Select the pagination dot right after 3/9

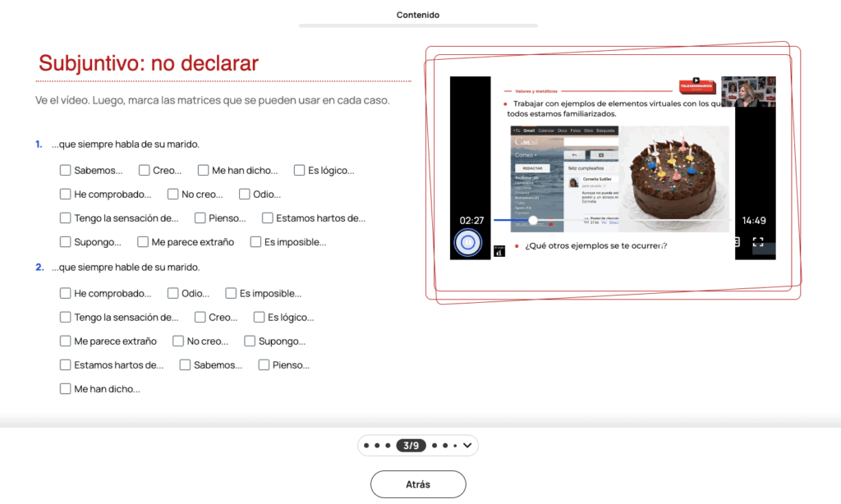coord(434,446)
